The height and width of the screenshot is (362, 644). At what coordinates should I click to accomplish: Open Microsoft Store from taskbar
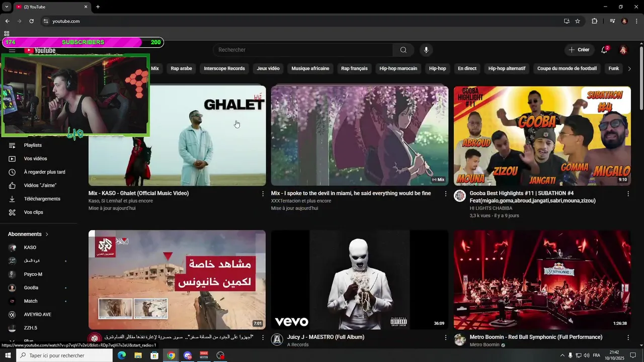point(154,355)
